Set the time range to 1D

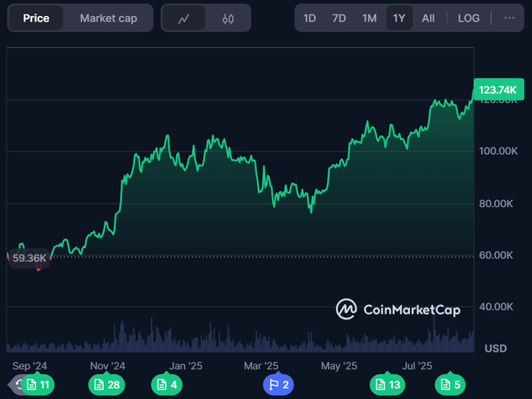(309, 18)
